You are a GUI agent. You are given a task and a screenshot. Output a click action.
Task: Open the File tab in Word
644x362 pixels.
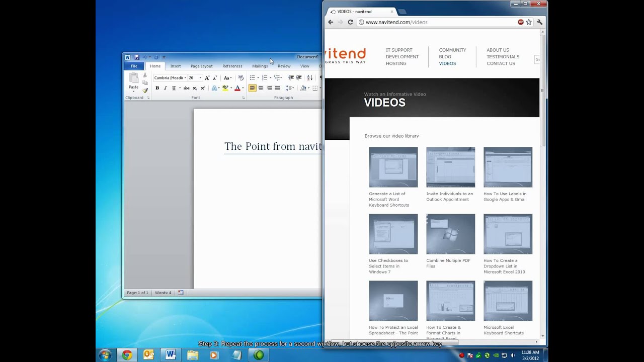coord(134,66)
